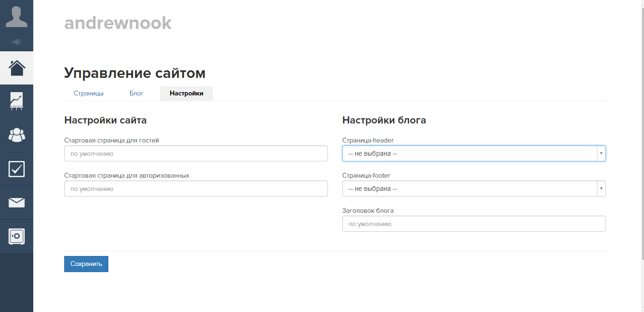Screen dimensions: 644x312
Task: Click the andrewnook site title
Action: coord(118,23)
